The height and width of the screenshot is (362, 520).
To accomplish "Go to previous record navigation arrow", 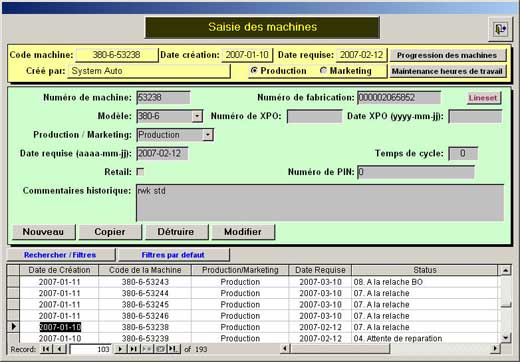I will tap(59, 349).
